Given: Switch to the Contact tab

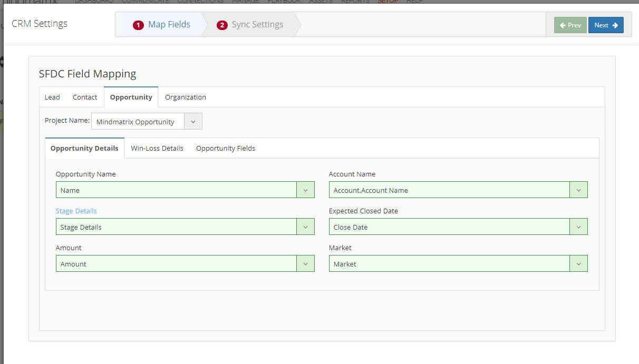Looking at the screenshot, I should click(x=85, y=97).
